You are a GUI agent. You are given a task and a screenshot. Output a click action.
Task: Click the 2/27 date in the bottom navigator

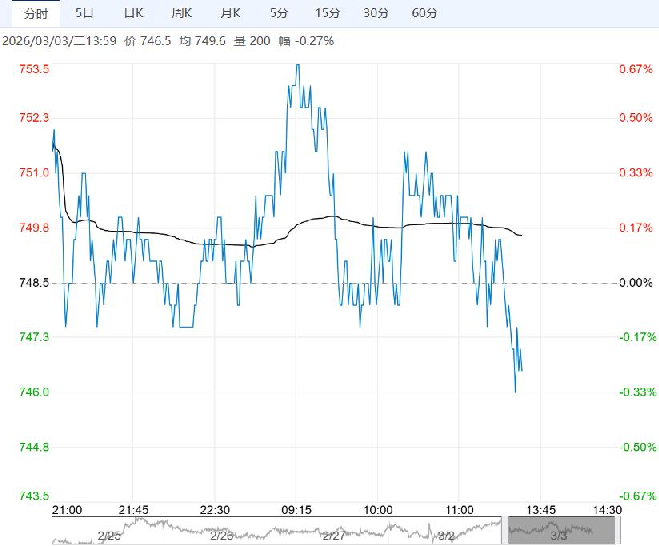coord(332,537)
